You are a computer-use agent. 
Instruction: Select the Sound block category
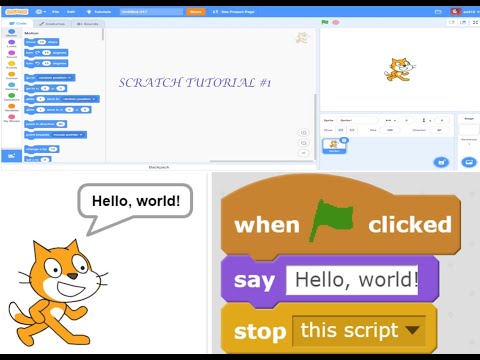point(11,54)
